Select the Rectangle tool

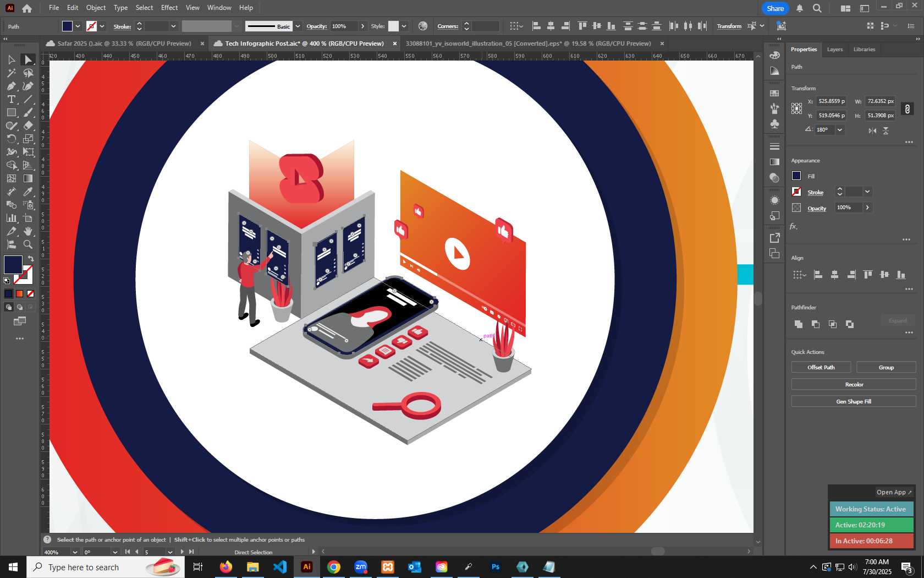pos(11,112)
